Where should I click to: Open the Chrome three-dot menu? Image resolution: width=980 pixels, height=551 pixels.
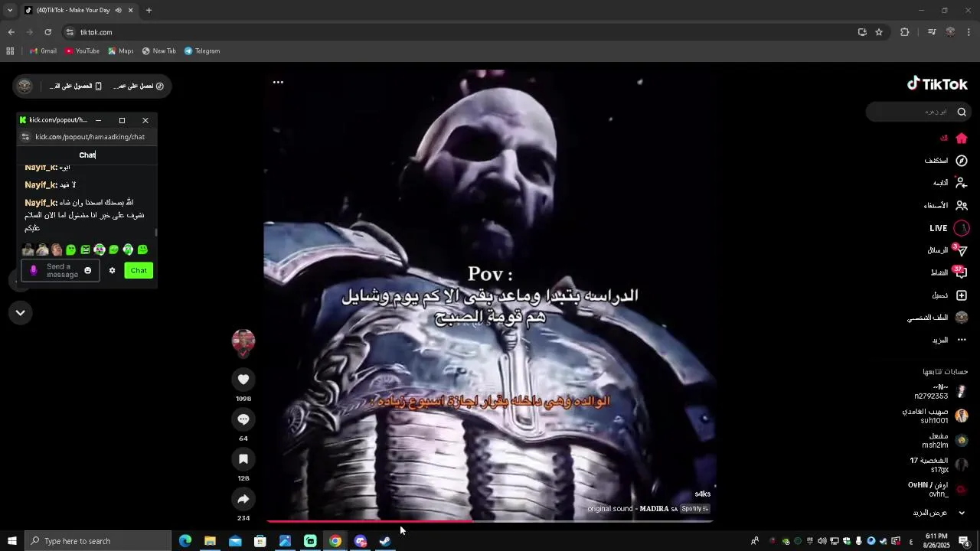969,32
